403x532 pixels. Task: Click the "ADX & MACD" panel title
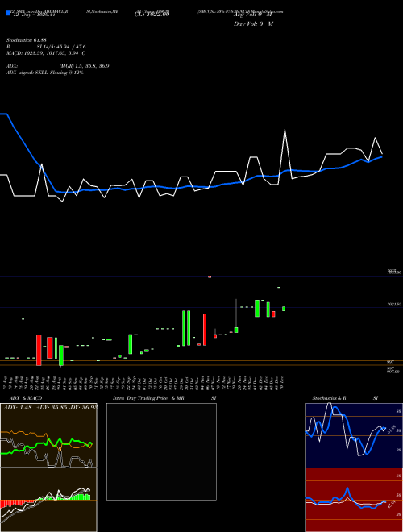pyautogui.click(x=26, y=398)
